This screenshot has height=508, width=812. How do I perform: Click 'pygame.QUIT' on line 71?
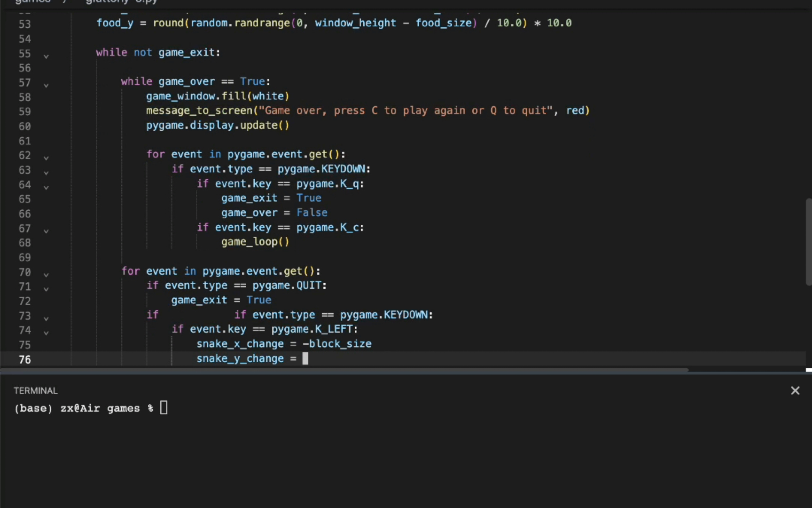pyautogui.click(x=287, y=286)
